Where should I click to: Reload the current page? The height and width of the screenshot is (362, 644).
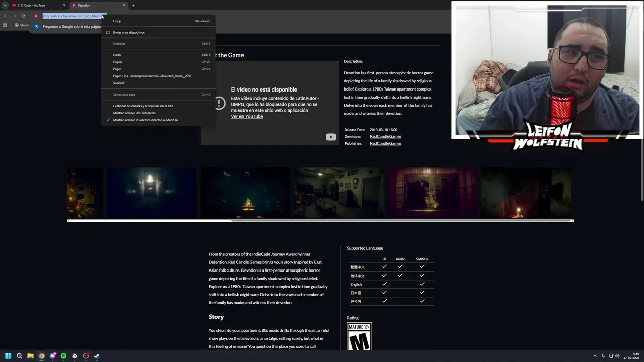pos(23,16)
